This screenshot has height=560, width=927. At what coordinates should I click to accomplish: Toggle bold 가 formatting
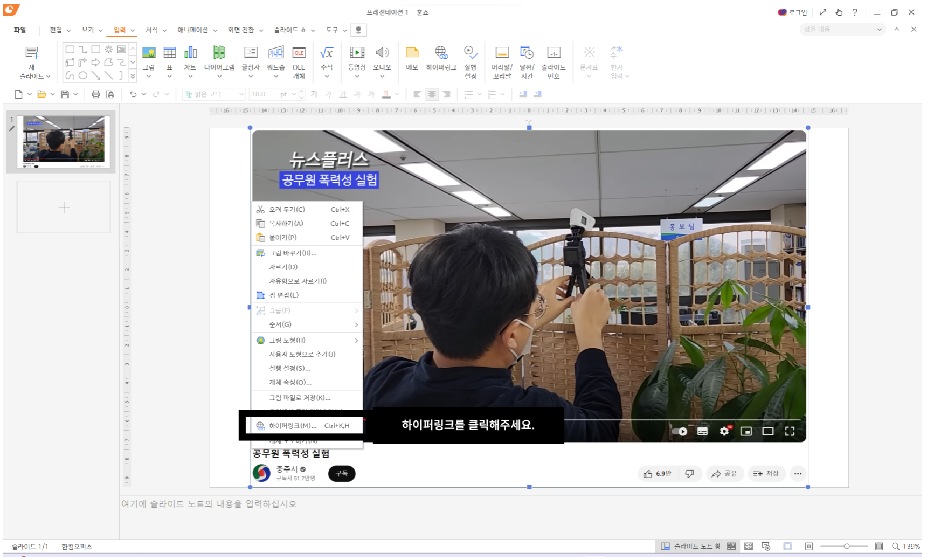(314, 94)
